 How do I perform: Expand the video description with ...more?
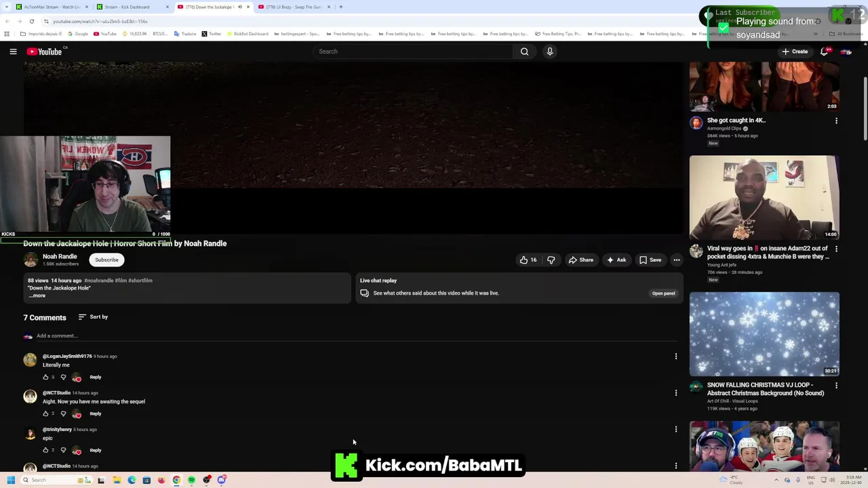pos(37,296)
